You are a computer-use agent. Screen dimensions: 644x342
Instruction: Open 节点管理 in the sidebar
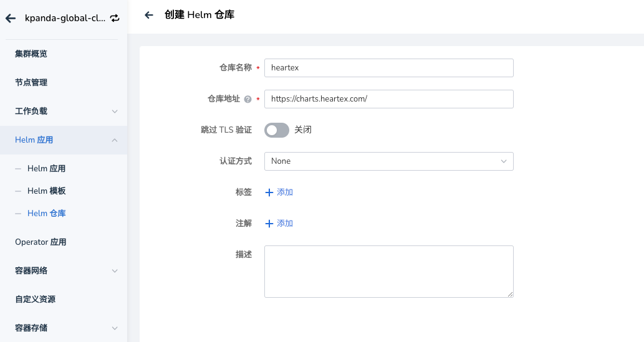tap(31, 83)
